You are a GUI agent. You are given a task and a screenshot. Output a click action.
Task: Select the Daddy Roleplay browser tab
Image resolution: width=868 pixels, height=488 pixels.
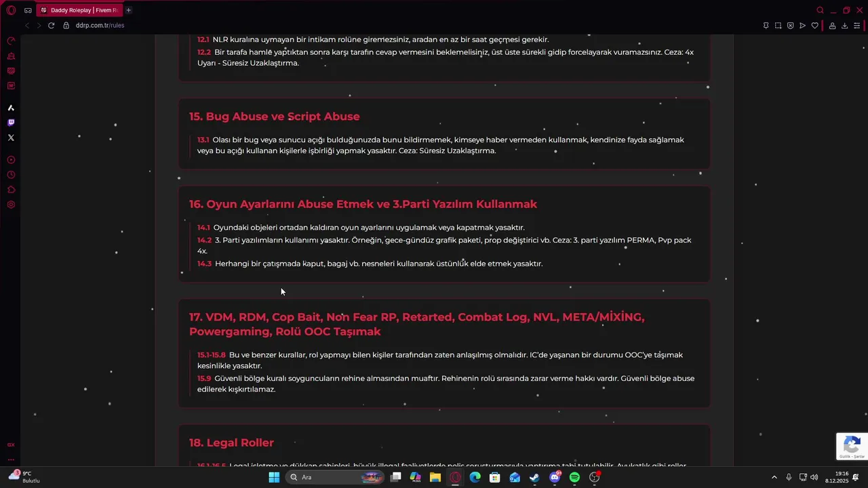[78, 10]
